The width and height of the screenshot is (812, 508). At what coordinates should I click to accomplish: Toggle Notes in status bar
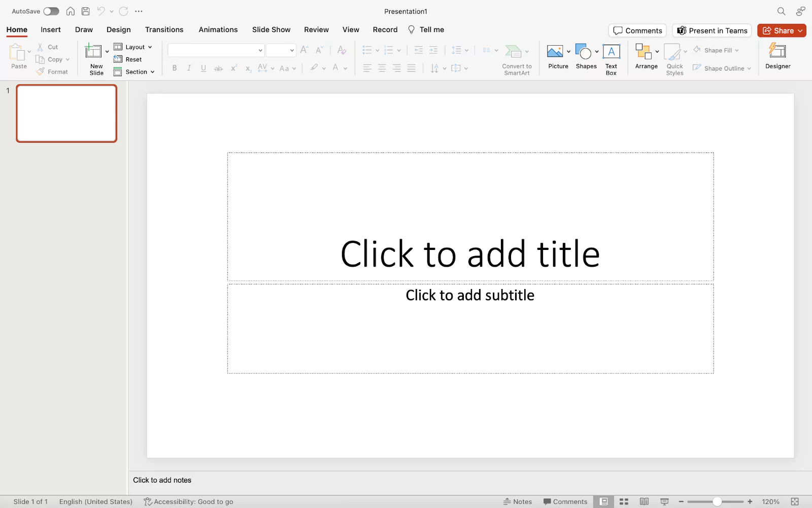tap(517, 501)
